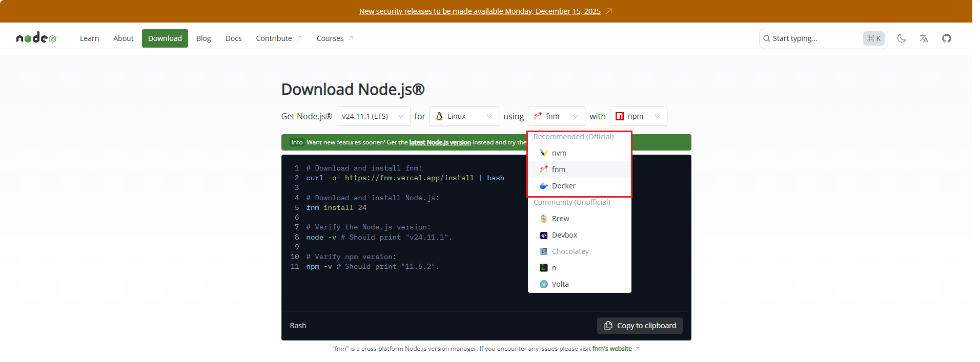Open the v24.11.1 (LTS) version dropdown
Screen dimensions: 980x362
coord(374,116)
